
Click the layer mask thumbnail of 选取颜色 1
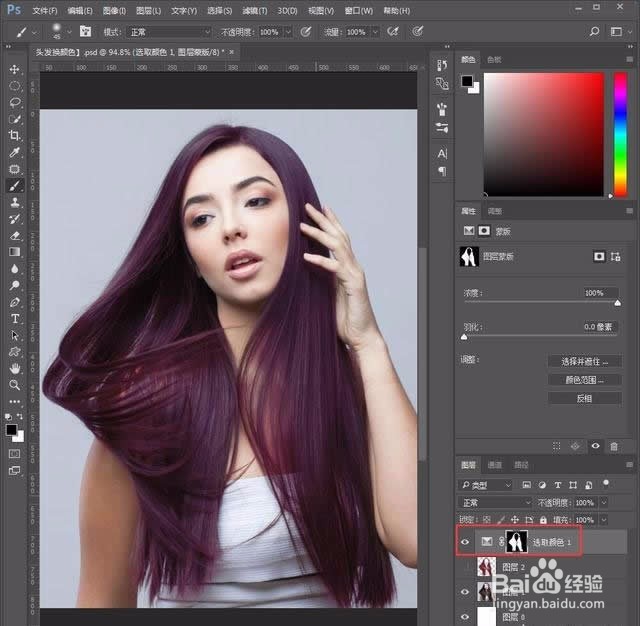click(x=517, y=542)
